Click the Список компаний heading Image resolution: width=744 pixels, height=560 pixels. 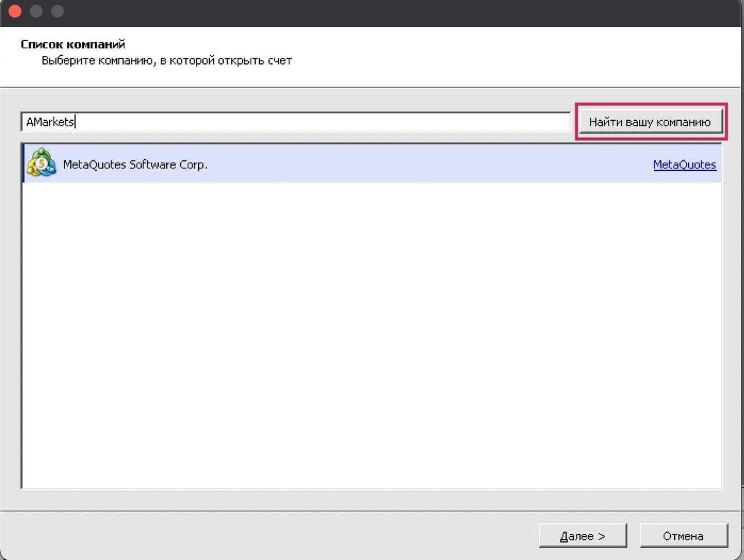coord(73,44)
